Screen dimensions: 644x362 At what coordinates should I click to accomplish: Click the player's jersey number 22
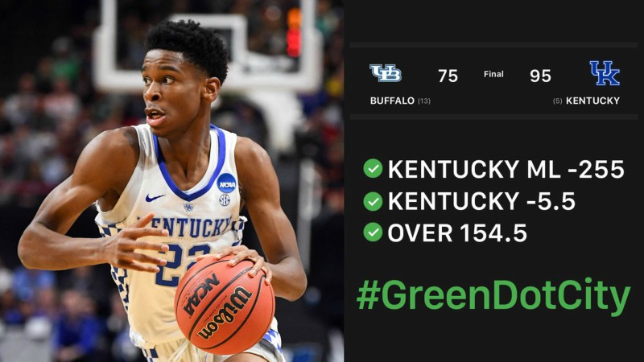[183, 263]
